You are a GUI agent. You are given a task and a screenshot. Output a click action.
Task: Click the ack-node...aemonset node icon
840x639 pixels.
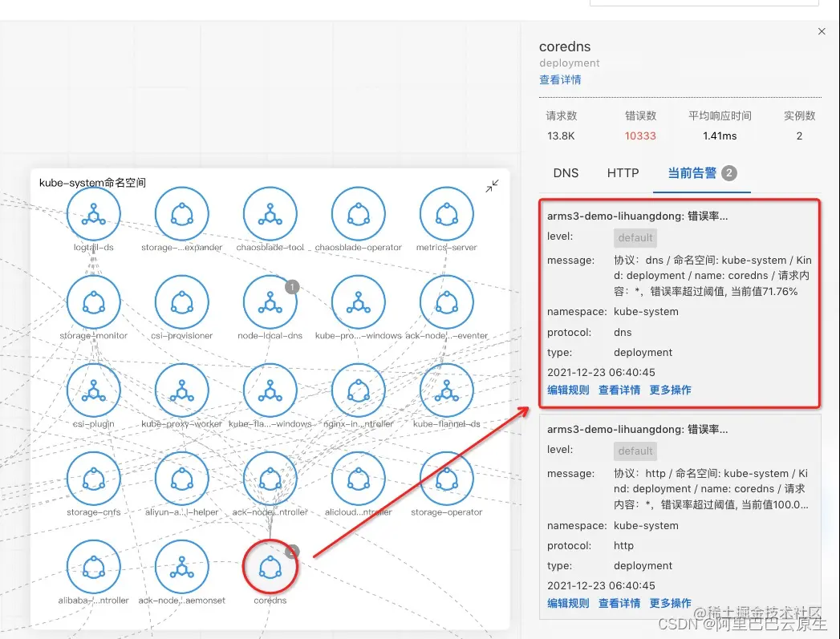pos(181,567)
